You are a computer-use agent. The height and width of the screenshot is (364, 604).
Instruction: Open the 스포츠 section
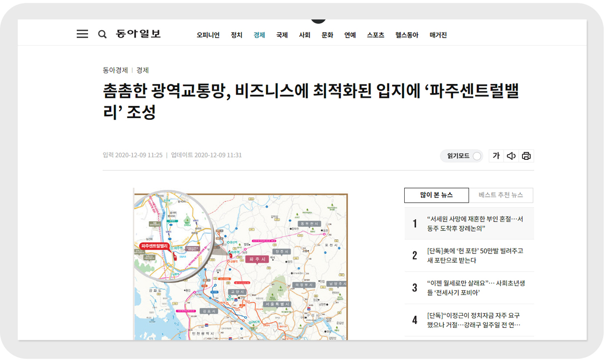pyautogui.click(x=375, y=35)
